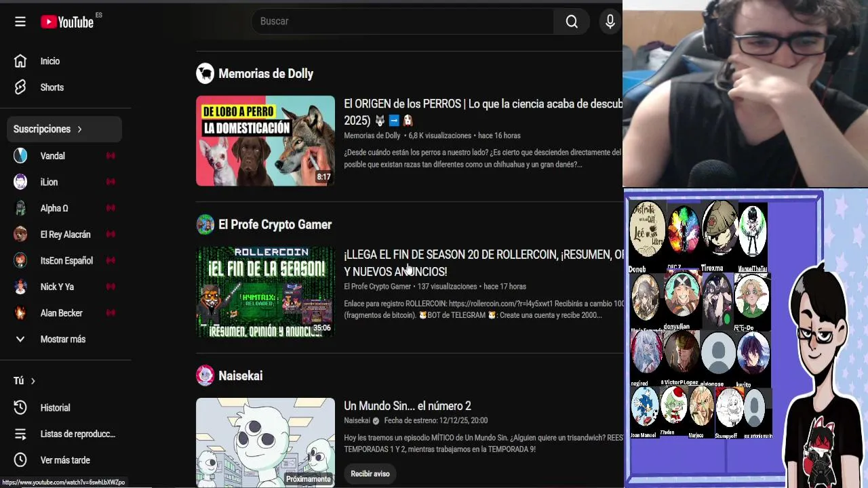This screenshot has width=868, height=488.
Task: Click the search magnifier button
Action: (572, 22)
